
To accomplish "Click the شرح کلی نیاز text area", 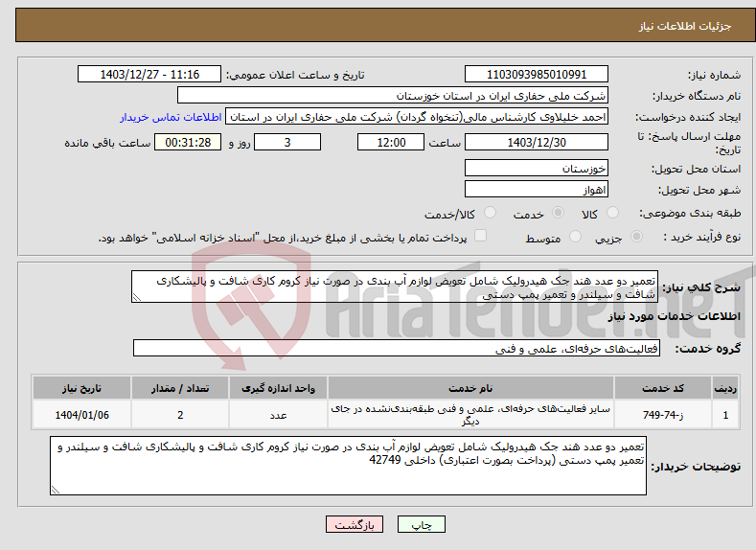I will click(x=395, y=286).
